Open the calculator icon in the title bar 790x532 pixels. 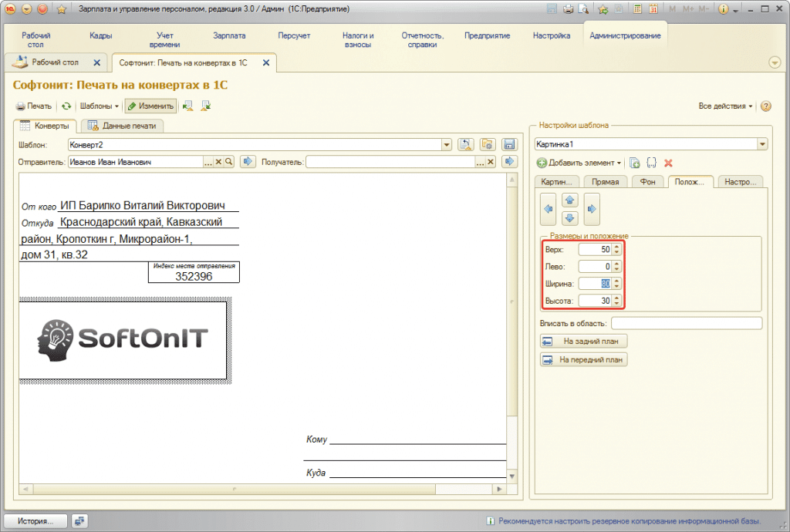click(x=638, y=9)
